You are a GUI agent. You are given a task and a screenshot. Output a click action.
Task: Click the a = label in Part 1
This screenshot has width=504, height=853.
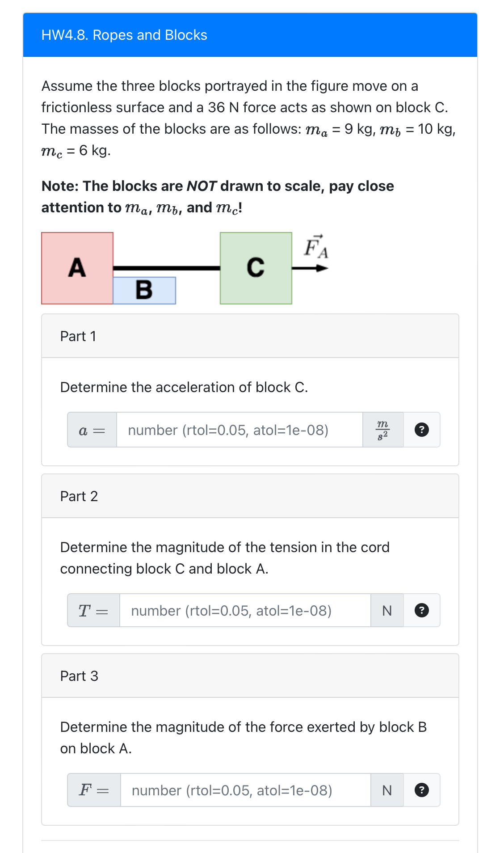[92, 430]
